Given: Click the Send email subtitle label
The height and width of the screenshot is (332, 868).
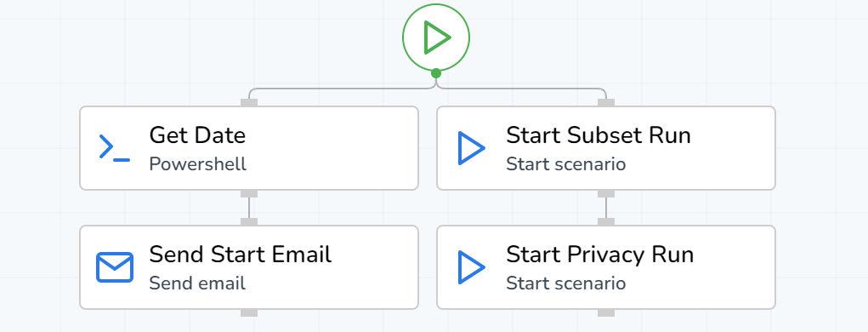Looking at the screenshot, I should [197, 283].
